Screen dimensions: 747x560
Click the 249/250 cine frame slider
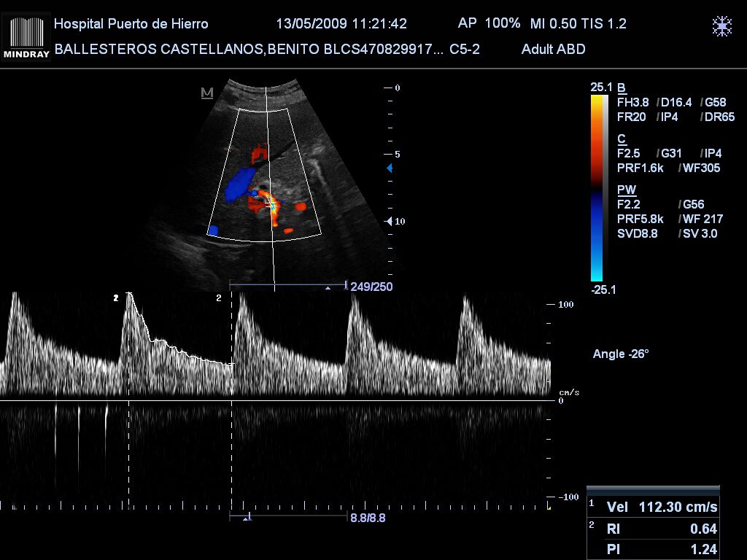coord(288,286)
